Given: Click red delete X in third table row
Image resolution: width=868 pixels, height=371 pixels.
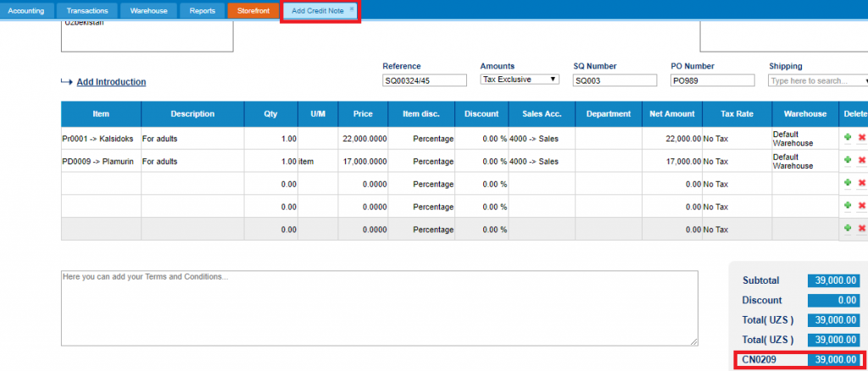Looking at the screenshot, I should [x=861, y=182].
